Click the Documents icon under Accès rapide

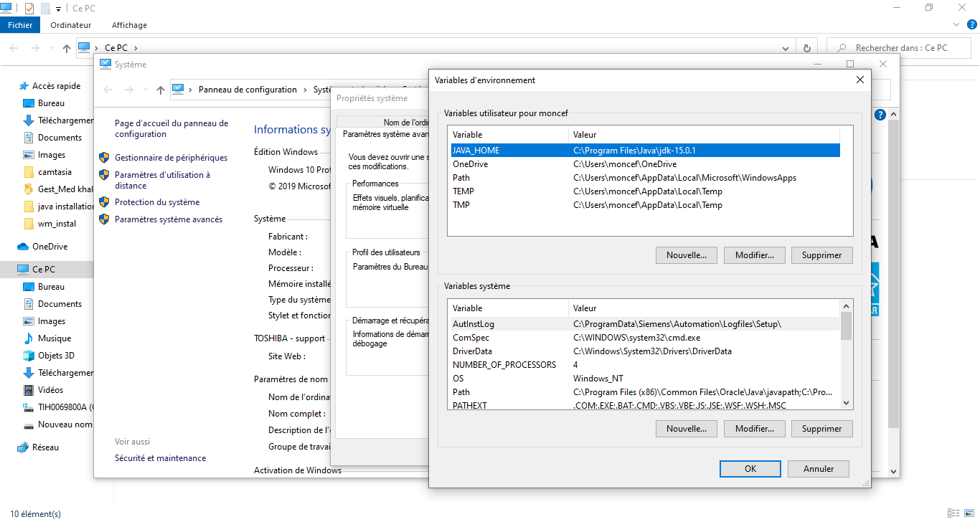pos(29,138)
